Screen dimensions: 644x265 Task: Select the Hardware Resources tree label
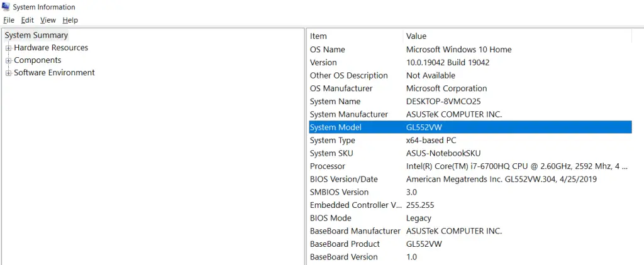point(51,48)
